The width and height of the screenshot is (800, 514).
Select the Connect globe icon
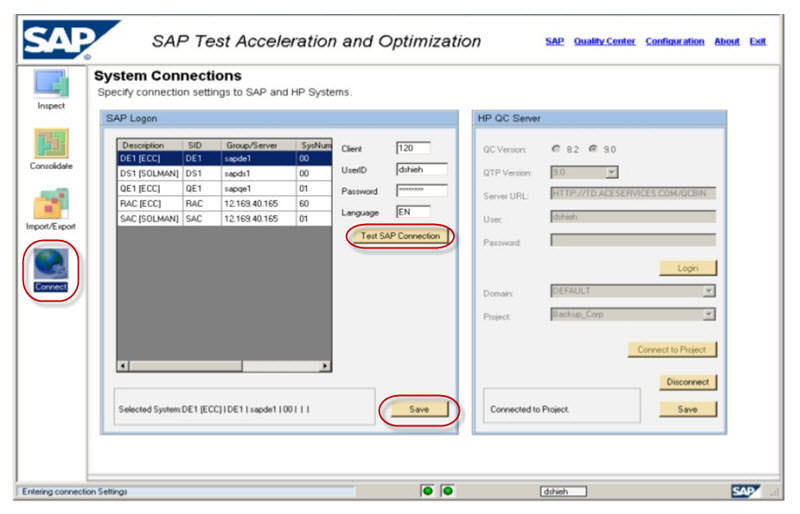click(52, 264)
